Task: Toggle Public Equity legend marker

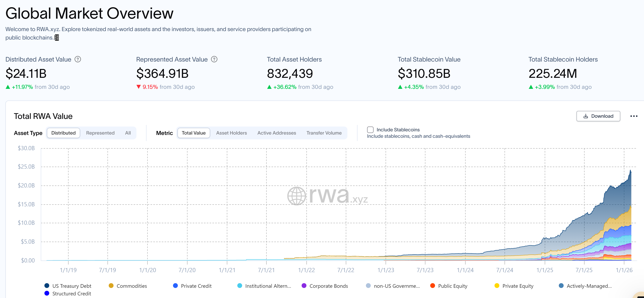Action: (x=432, y=286)
